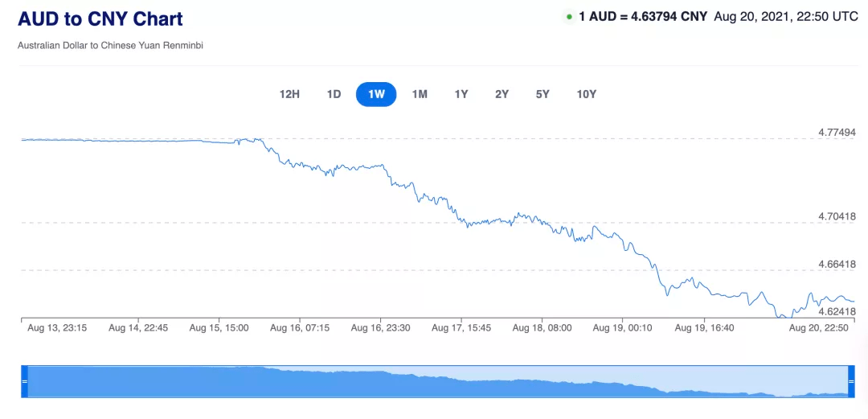Click the 4.70418 price level label
This screenshot has width=868, height=419.
(837, 216)
